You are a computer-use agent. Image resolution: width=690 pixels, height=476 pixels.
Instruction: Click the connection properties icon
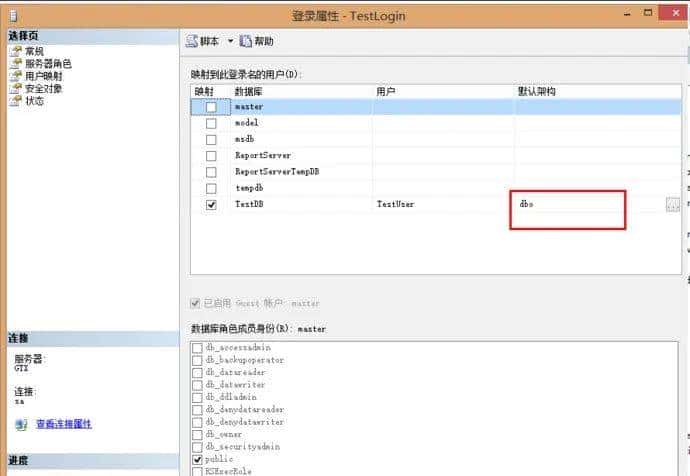click(21, 425)
